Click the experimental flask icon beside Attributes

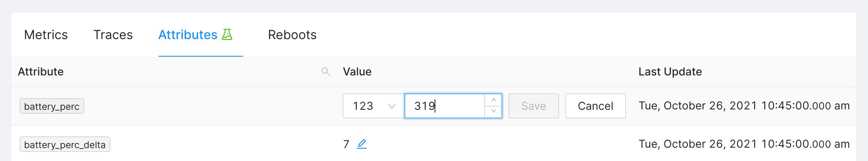pos(227,34)
